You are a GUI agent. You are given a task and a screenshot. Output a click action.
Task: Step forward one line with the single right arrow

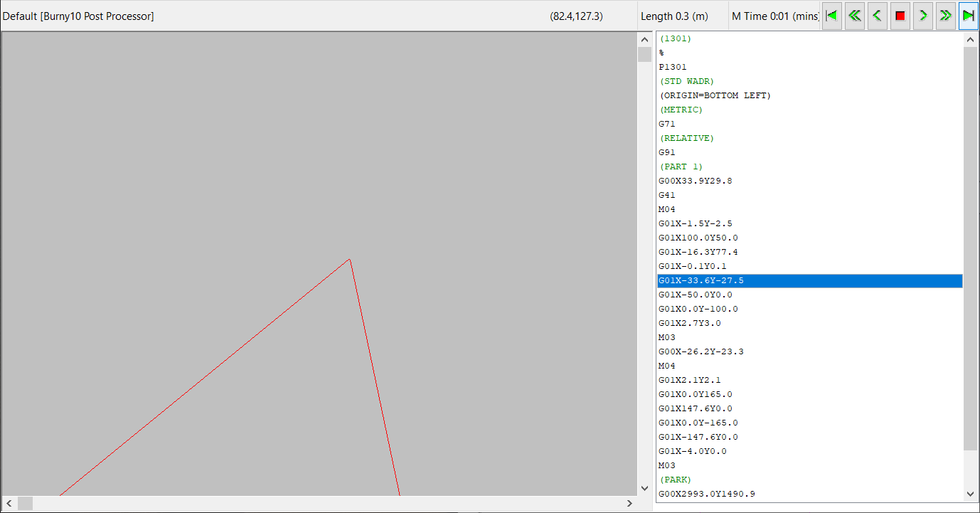click(x=923, y=16)
